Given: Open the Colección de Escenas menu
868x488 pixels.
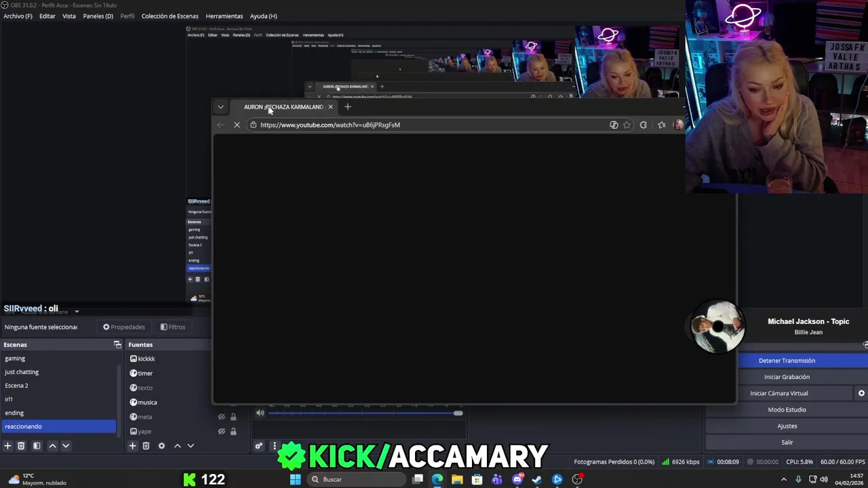Looking at the screenshot, I should [170, 16].
